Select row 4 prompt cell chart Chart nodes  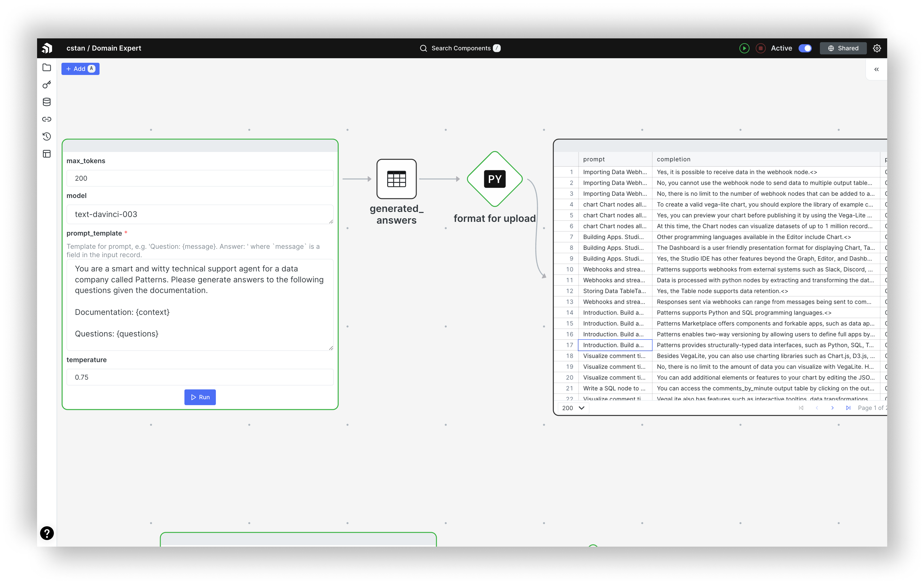point(615,204)
